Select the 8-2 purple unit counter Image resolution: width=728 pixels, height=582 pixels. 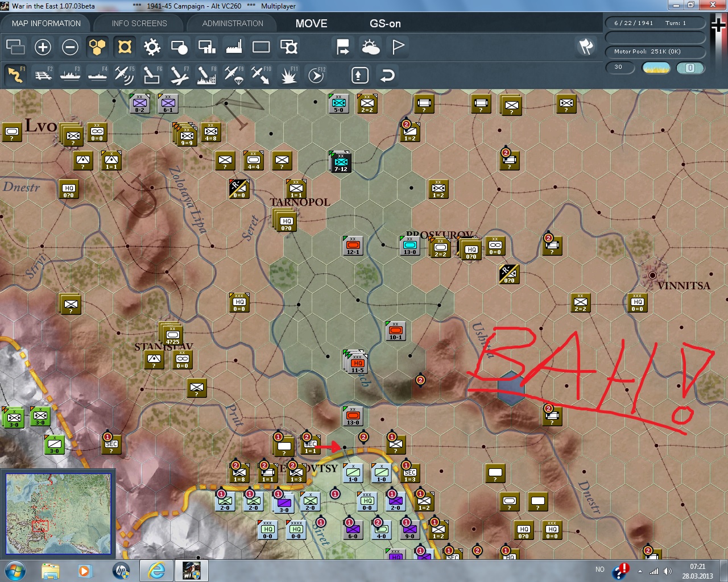(x=139, y=103)
